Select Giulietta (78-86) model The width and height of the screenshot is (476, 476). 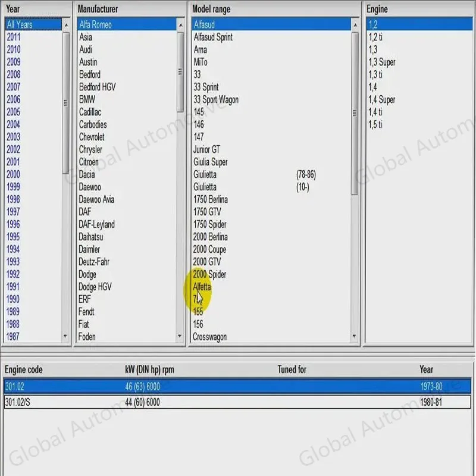(x=255, y=174)
